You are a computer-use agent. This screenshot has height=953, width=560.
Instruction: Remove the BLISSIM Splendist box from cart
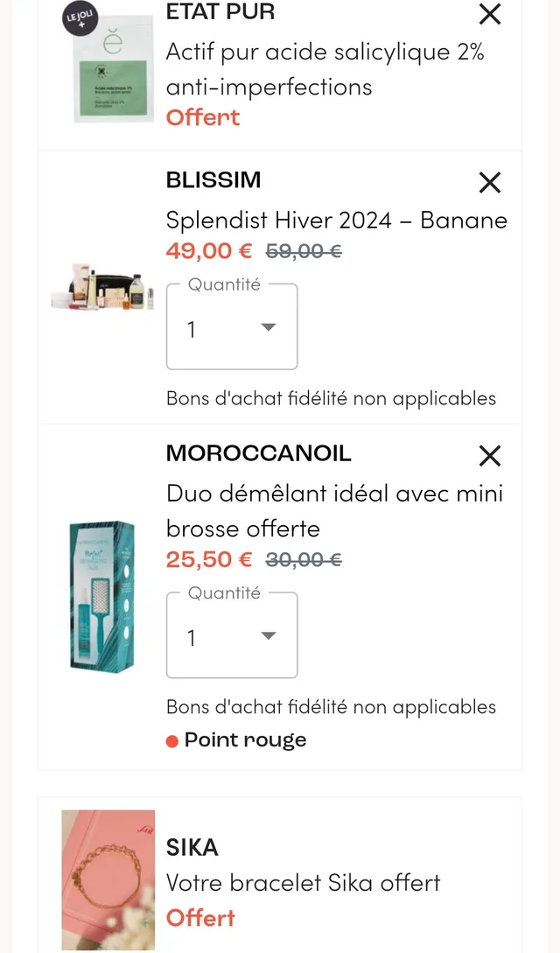[489, 183]
